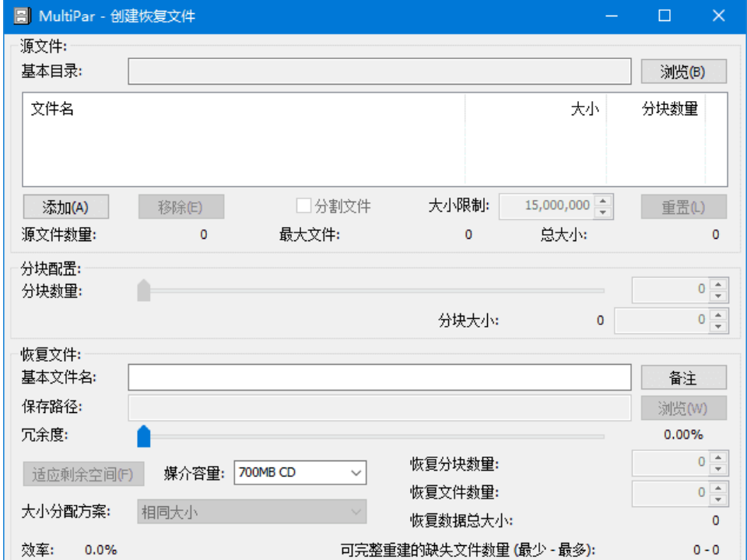Click the up arrow of 大小限制 stepper
Viewport: 747px width, 560px height.
click(604, 201)
